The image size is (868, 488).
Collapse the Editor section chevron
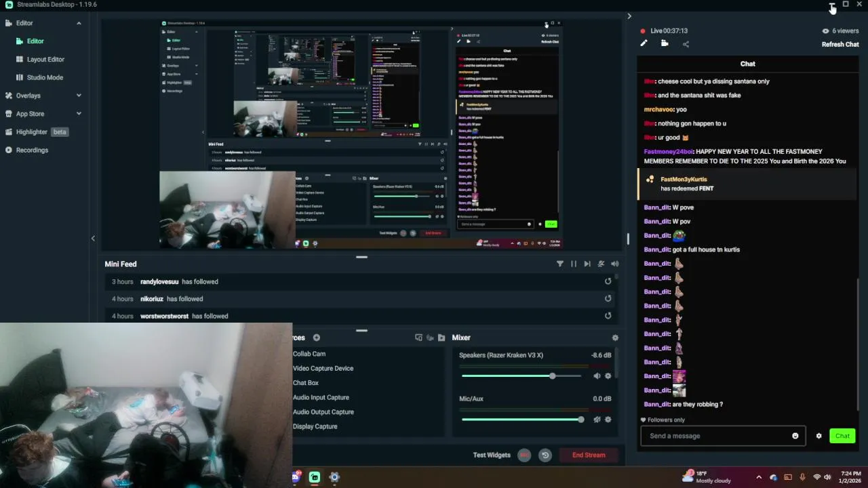(x=79, y=23)
